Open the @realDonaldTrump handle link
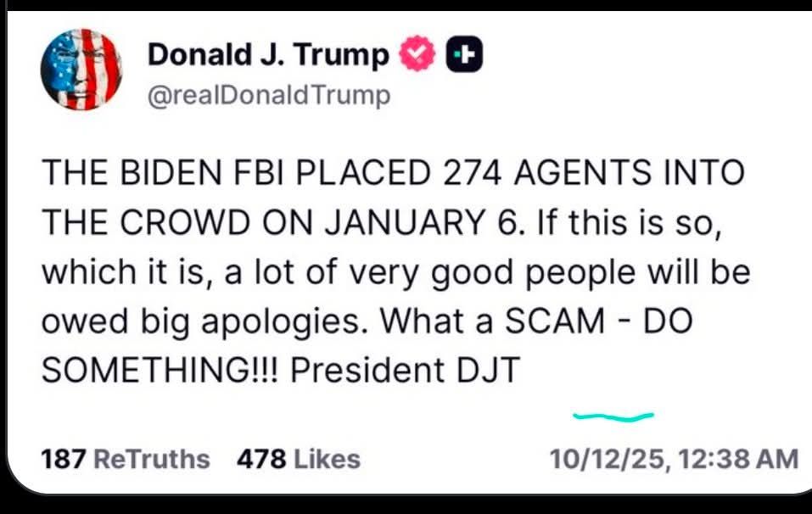 pyautogui.click(x=269, y=95)
